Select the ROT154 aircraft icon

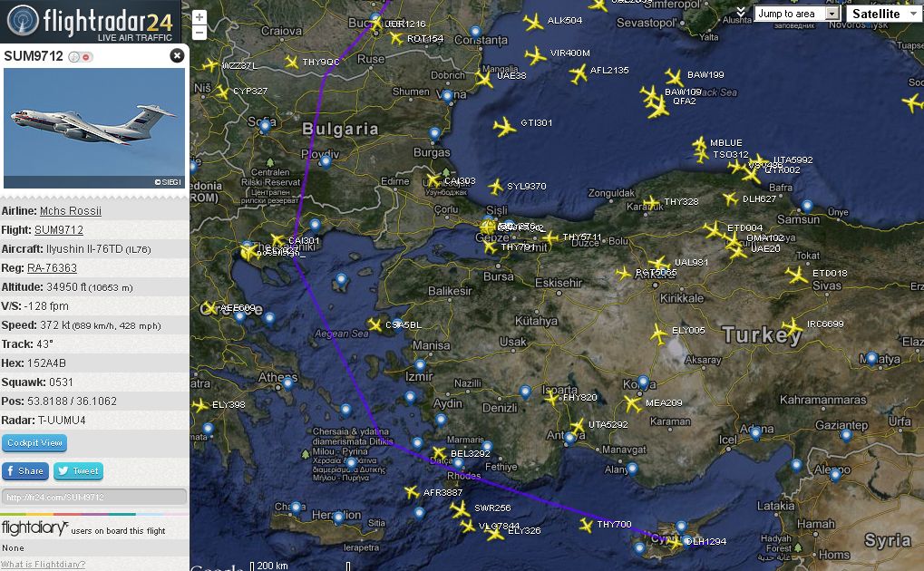[396, 39]
